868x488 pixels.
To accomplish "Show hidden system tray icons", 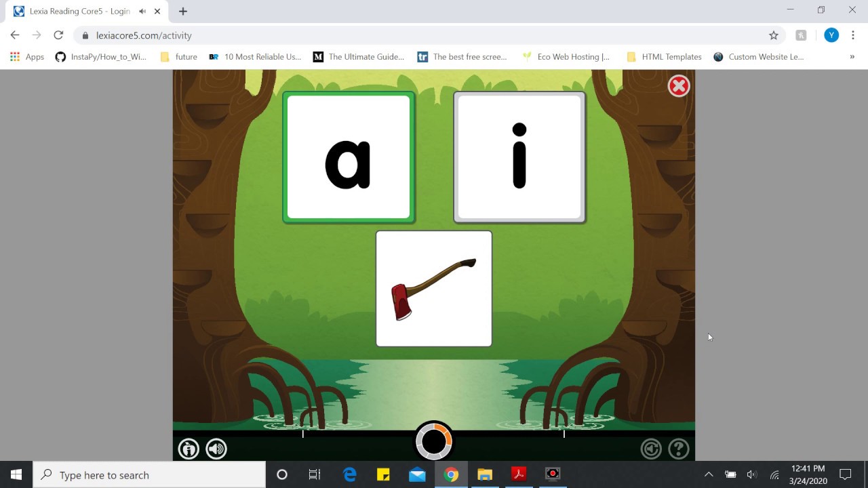I will click(709, 474).
